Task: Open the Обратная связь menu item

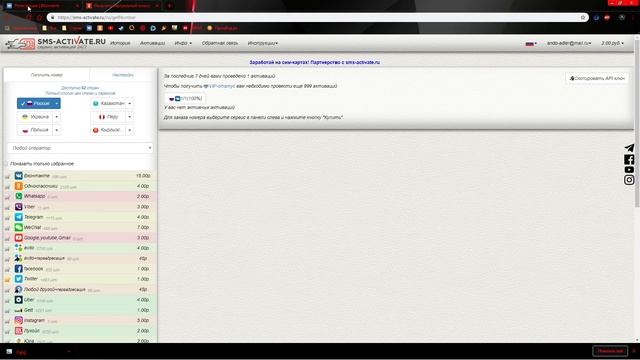Action: (x=220, y=43)
